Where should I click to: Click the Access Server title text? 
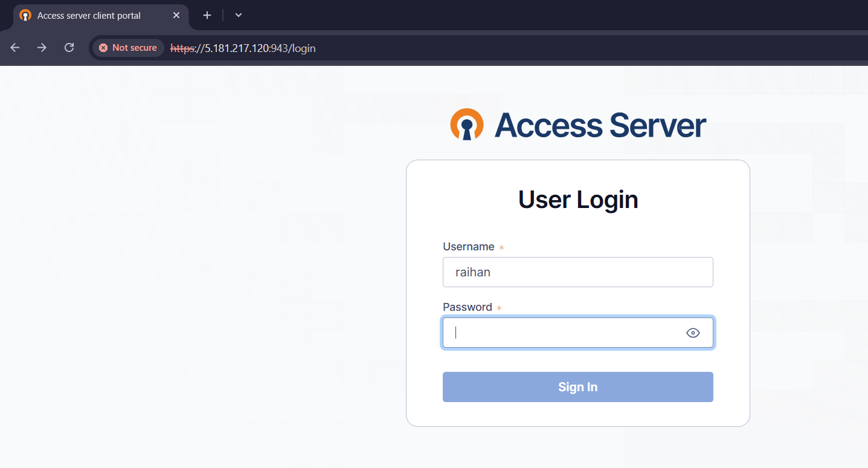600,125
